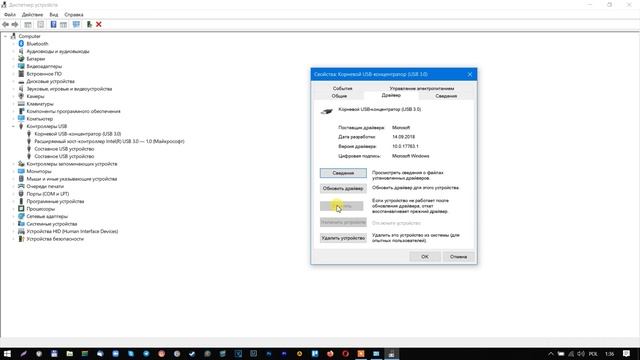Remove device with red X toolbar icon

pos(99,24)
